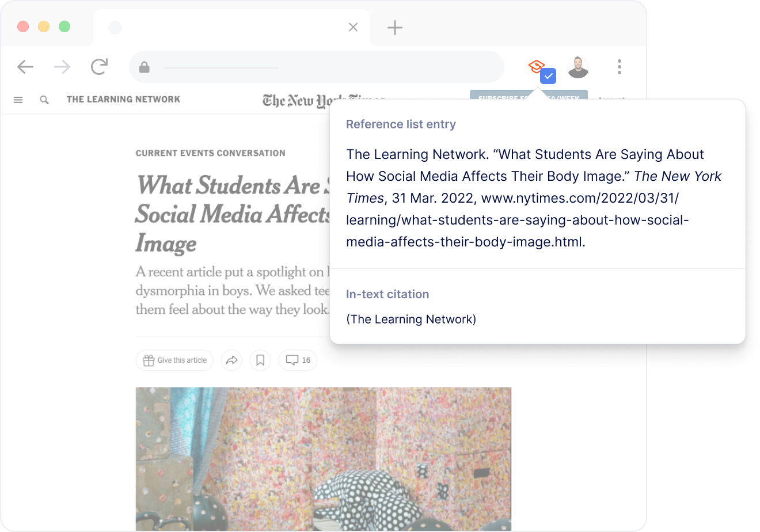
Task: Click THE LEARNING NETWORK header link
Action: tap(123, 100)
